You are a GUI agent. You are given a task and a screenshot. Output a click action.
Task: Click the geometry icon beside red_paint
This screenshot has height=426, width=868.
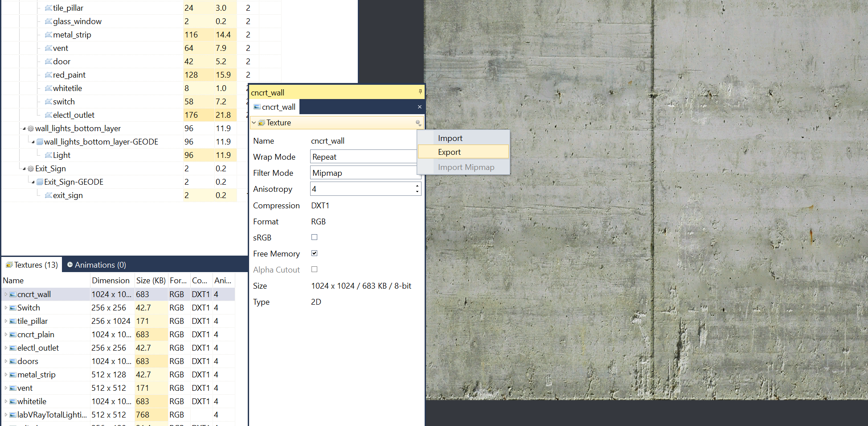click(49, 75)
